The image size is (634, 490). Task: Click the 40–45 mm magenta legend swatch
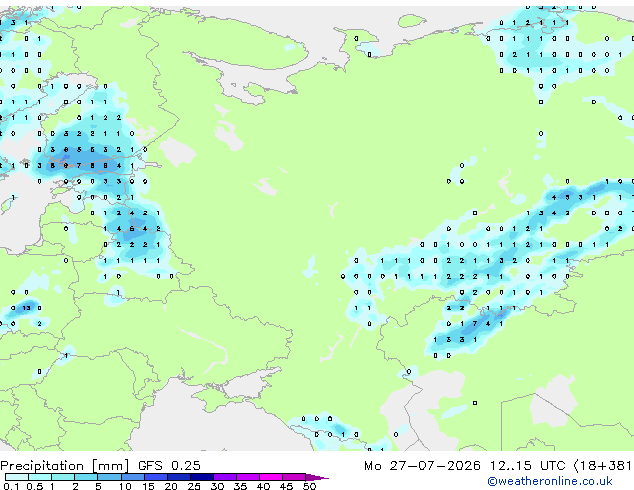[271, 477]
